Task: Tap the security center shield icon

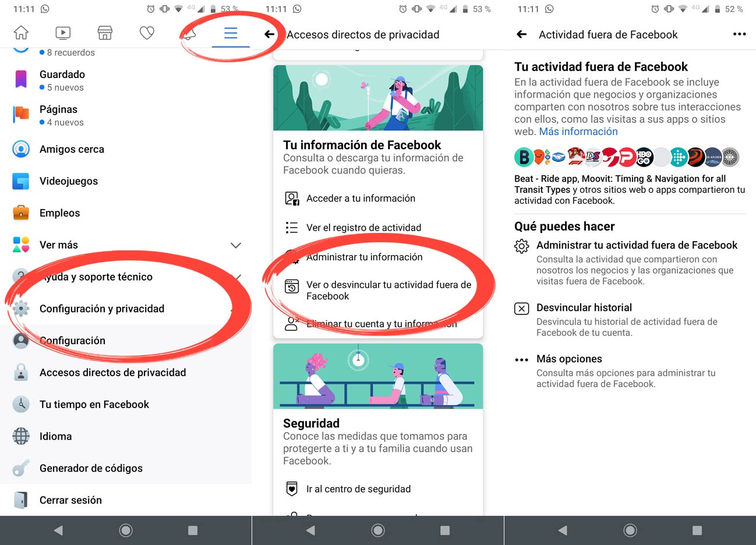Action: tap(292, 489)
